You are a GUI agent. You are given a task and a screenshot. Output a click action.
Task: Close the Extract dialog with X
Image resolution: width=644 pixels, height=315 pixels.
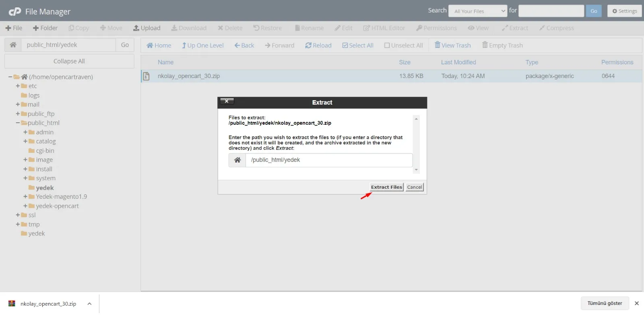227,101
